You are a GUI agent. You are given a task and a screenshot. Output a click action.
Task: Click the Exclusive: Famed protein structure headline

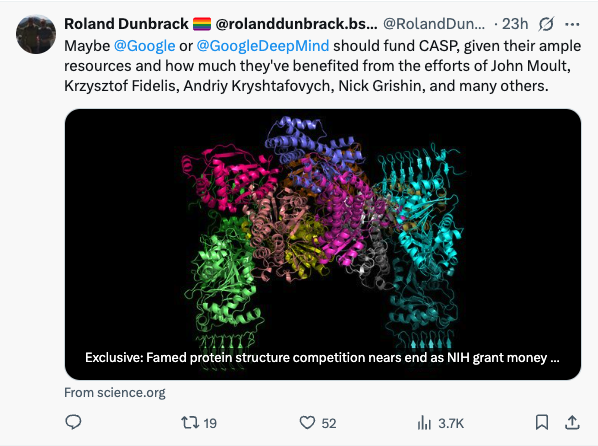point(322,357)
